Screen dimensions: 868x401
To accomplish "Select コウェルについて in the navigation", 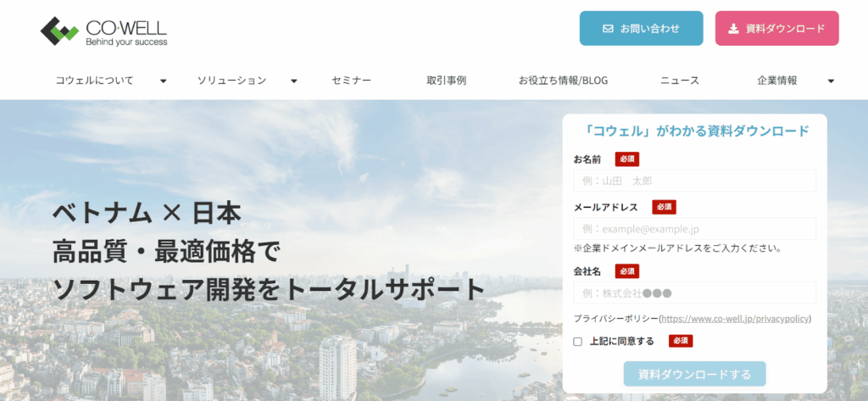I will [x=95, y=81].
